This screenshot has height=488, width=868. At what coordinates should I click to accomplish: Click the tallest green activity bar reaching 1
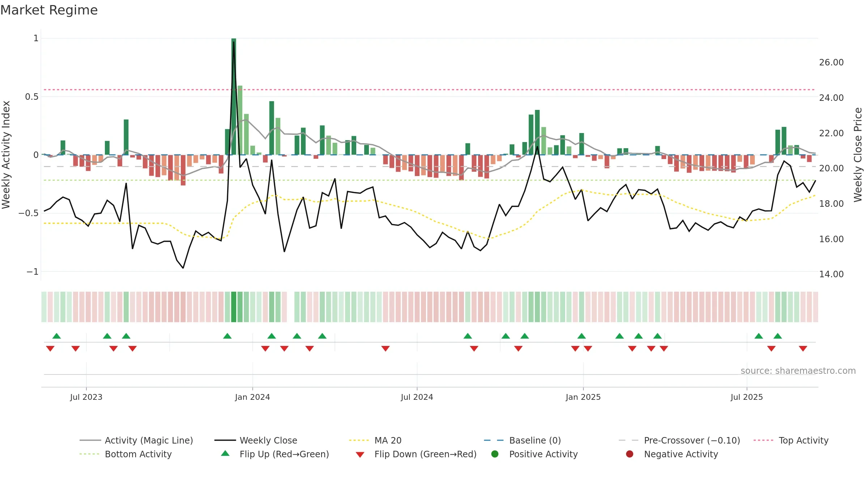(234, 97)
